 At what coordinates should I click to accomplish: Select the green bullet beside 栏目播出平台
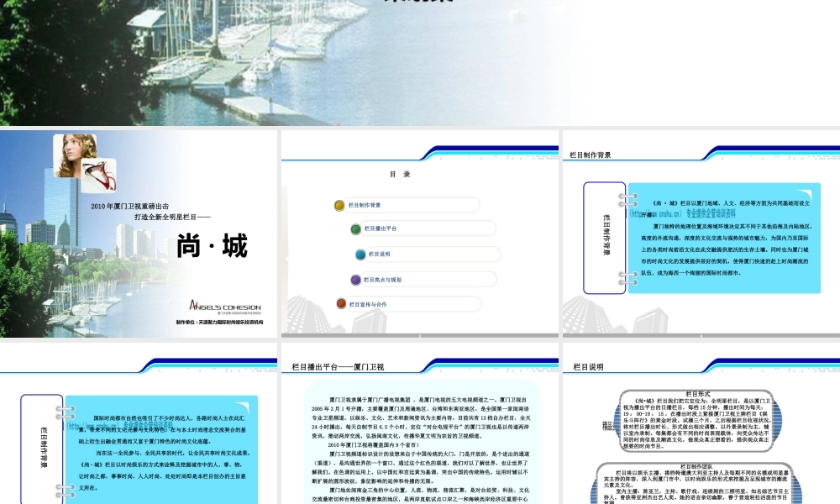click(x=355, y=229)
